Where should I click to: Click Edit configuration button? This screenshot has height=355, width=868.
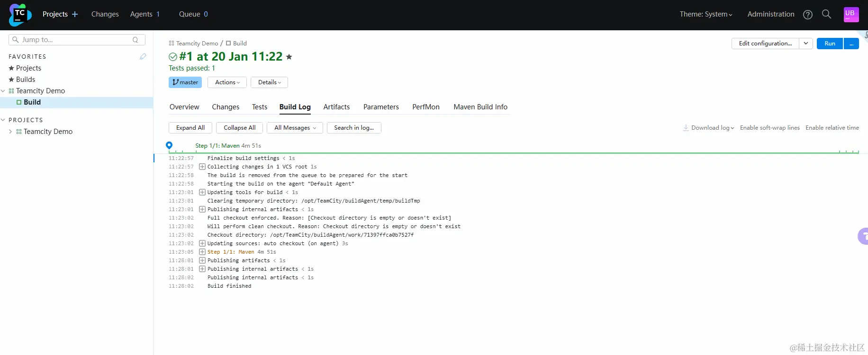765,44
